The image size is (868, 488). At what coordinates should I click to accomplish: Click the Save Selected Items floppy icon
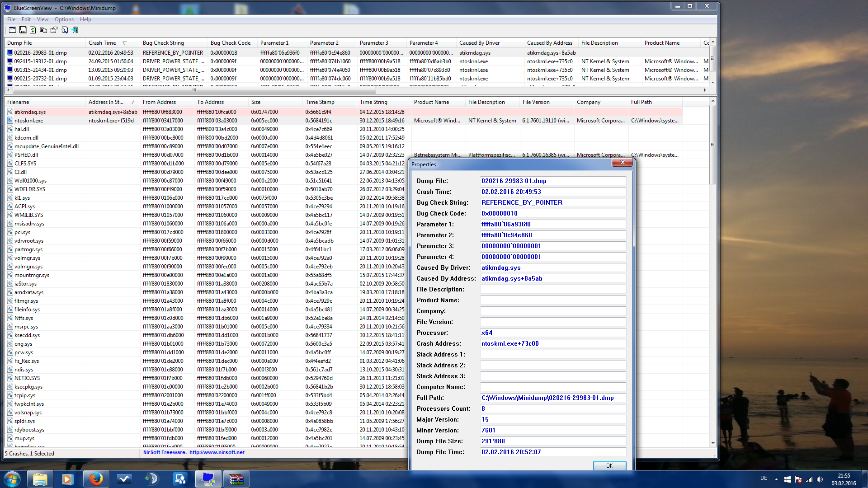point(23,30)
